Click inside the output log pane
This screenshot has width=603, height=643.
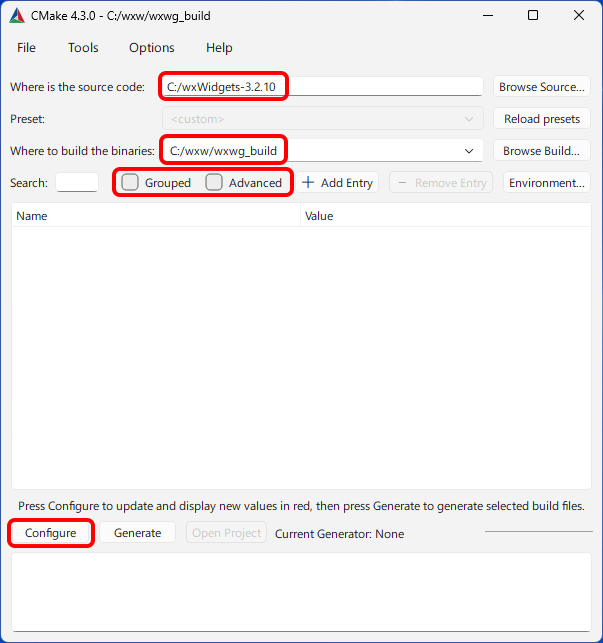[302, 592]
